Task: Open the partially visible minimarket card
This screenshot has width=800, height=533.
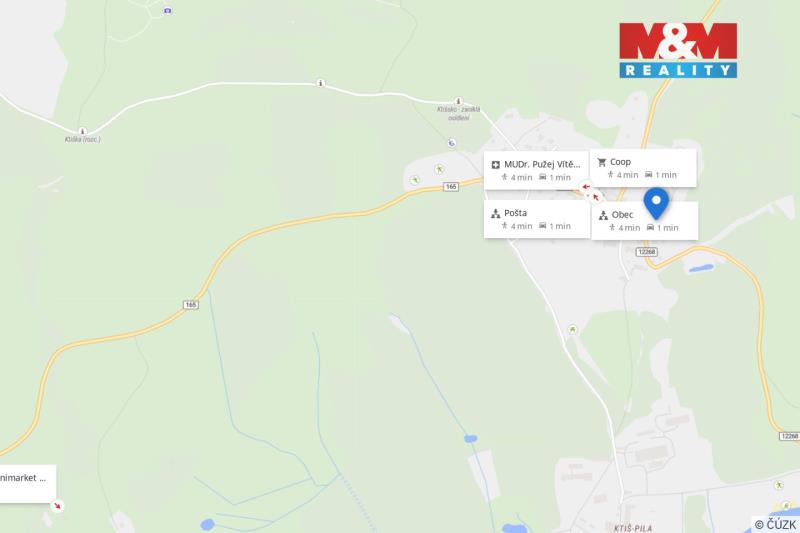Action: [x=28, y=484]
